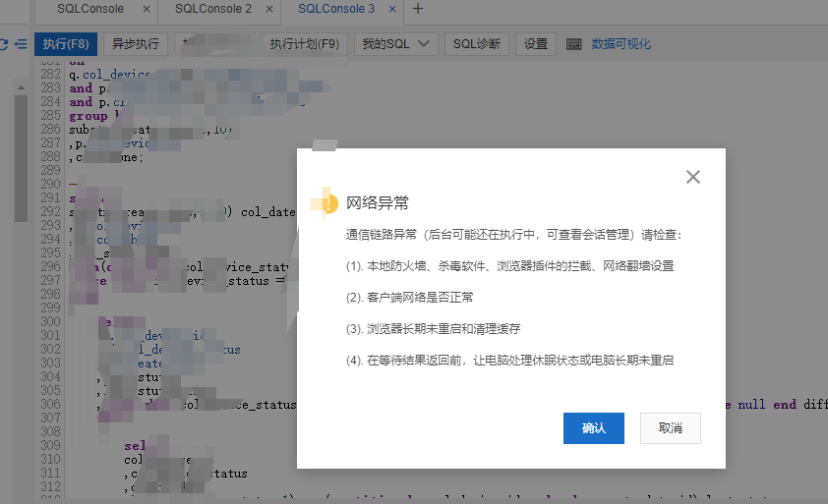Click the editor scrollbar up arrow
The image size is (828, 504).
[21, 87]
